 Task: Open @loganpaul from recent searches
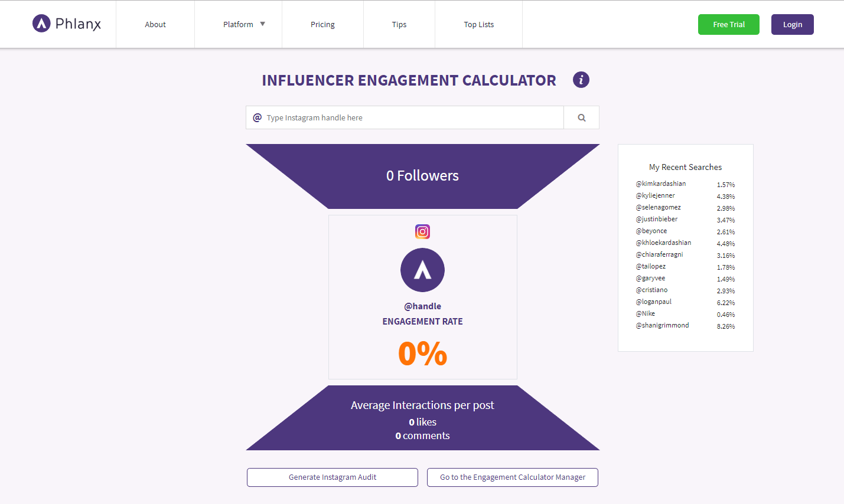pos(653,302)
